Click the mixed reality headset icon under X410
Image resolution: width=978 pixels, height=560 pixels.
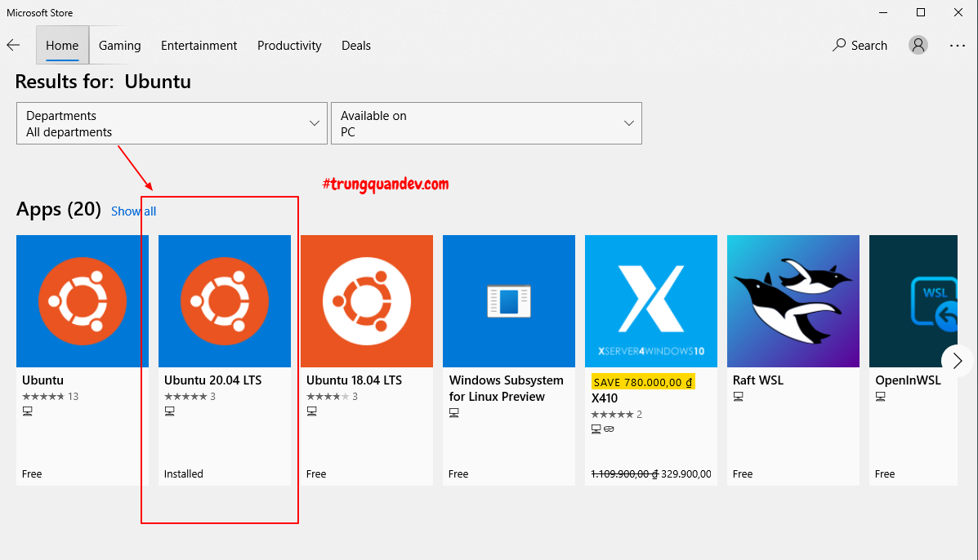(x=610, y=429)
